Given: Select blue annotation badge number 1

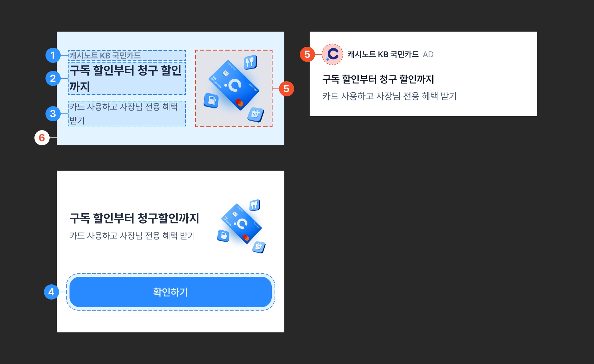Looking at the screenshot, I should click(x=53, y=55).
